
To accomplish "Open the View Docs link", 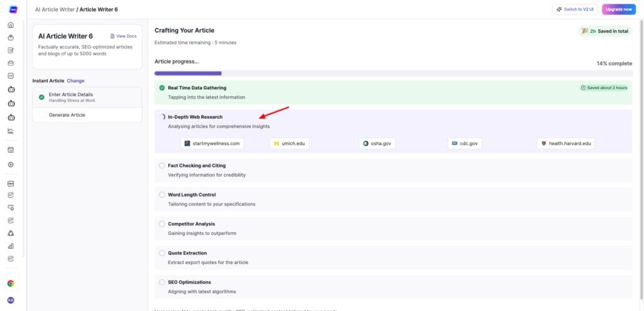I will coord(123,36).
